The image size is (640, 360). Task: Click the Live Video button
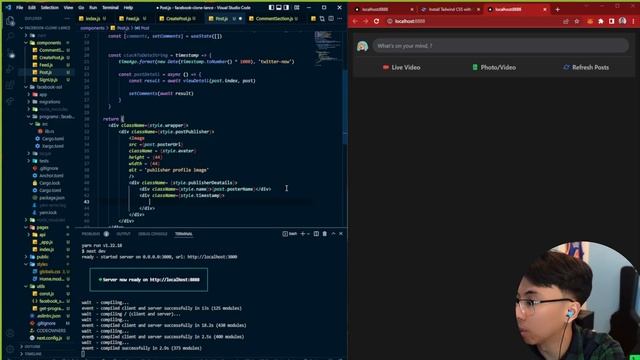[x=401, y=67]
